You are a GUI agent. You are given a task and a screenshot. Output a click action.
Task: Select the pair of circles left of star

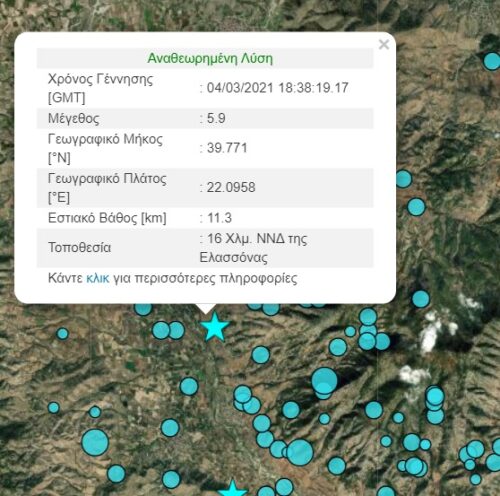[x=168, y=330]
